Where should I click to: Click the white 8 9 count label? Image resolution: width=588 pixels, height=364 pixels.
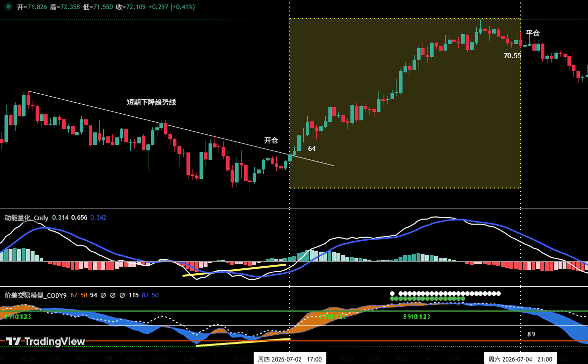pyautogui.click(x=531, y=334)
